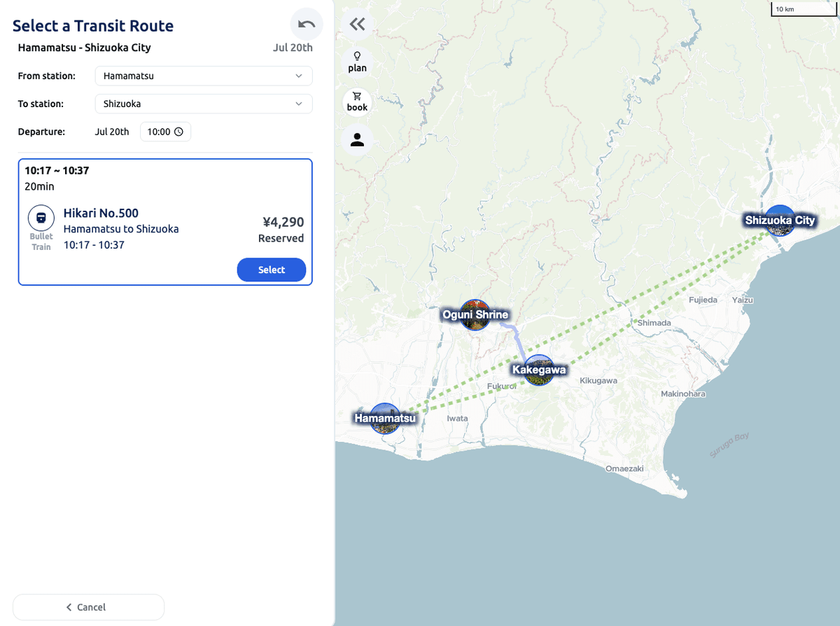The width and height of the screenshot is (840, 626).
Task: Open the cart book panel
Action: (x=357, y=100)
